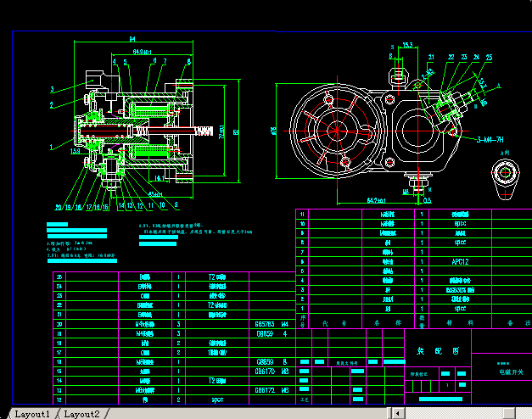
Task: Select the GB6170 standard cell
Action: 265,372
